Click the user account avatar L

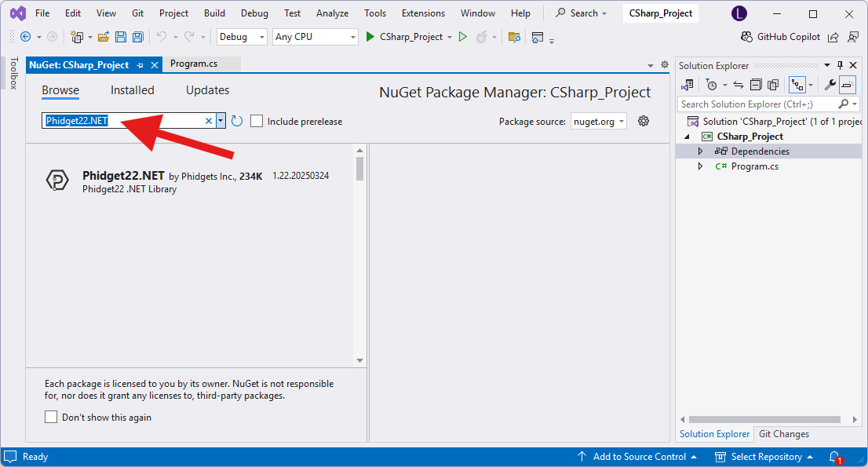(x=739, y=14)
